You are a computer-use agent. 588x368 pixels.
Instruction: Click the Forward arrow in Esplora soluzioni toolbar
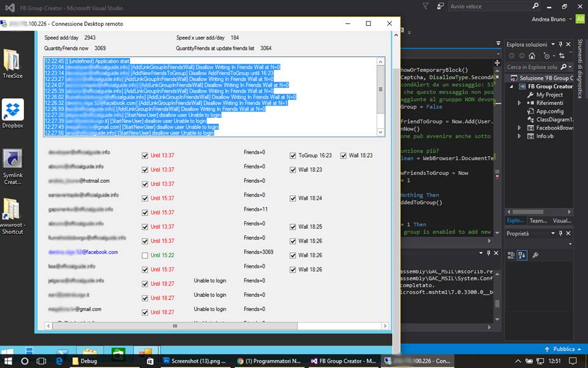pos(522,56)
